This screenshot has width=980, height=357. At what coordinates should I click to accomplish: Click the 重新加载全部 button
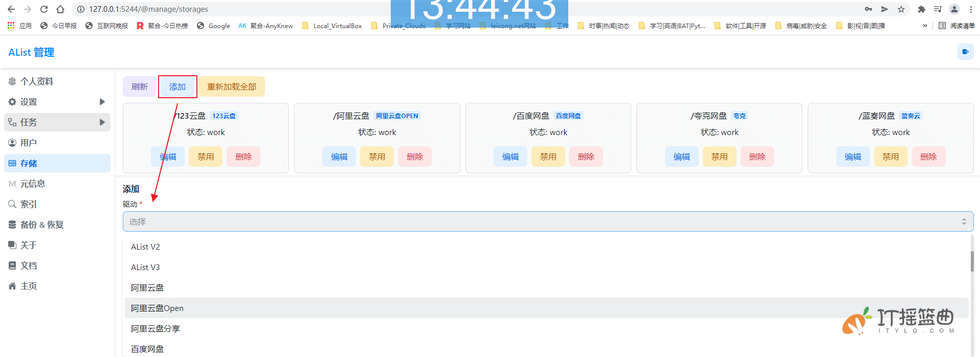(232, 86)
